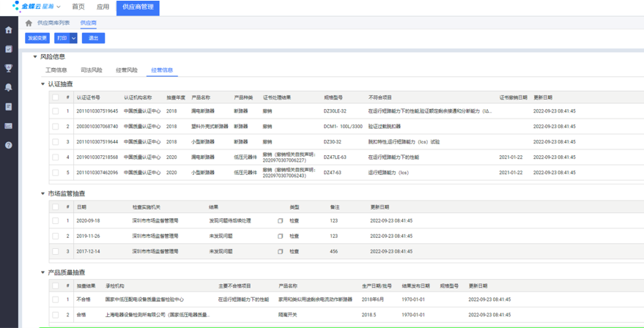644x328 pixels.
Task: Click the trophy icon in the sidebar
Action: click(9, 68)
